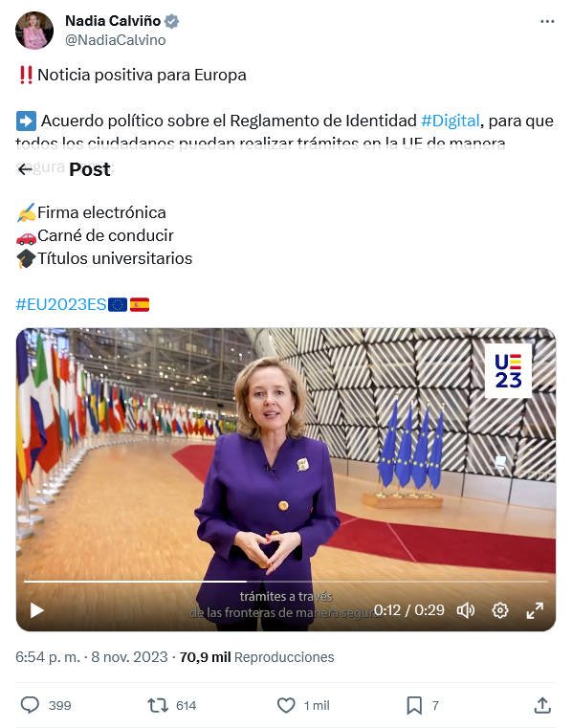The image size is (572, 728).
Task: Click the post timestamp 8 nov. 2023
Action: point(129,657)
